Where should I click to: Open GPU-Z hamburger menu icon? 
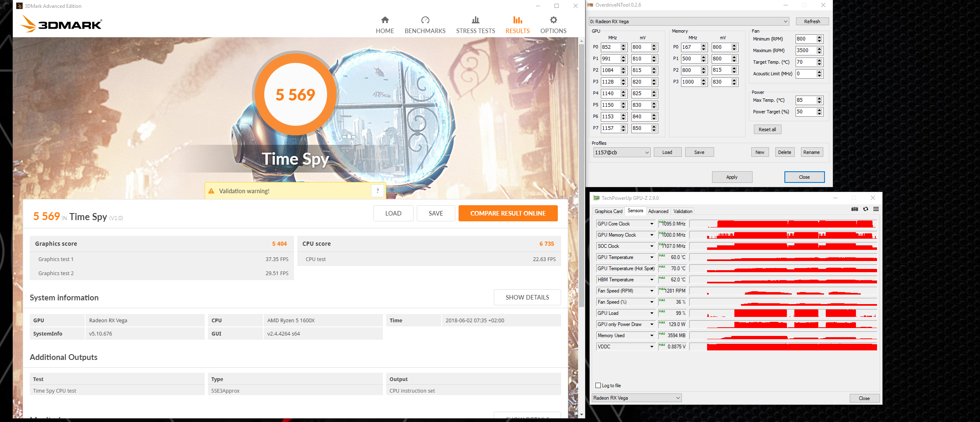point(876,209)
